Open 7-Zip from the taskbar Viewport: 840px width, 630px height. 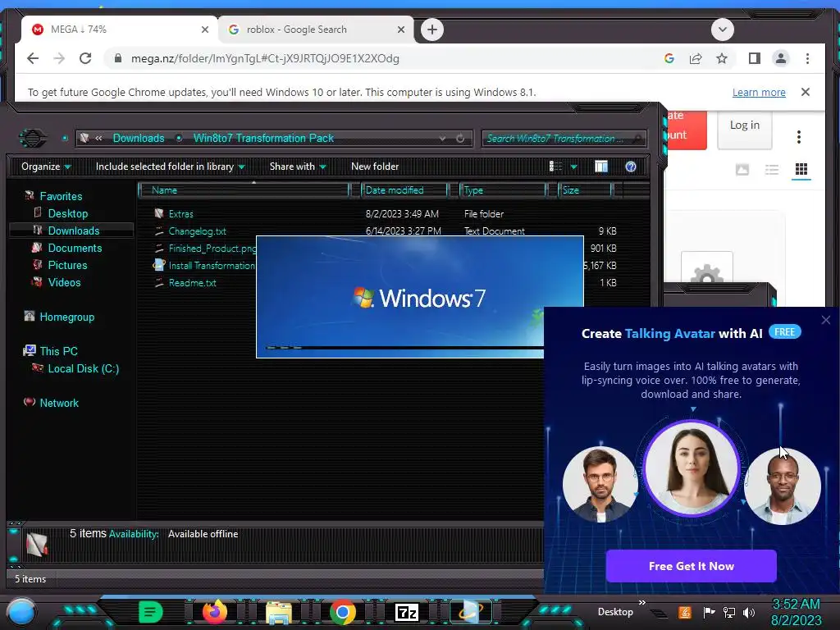click(407, 612)
